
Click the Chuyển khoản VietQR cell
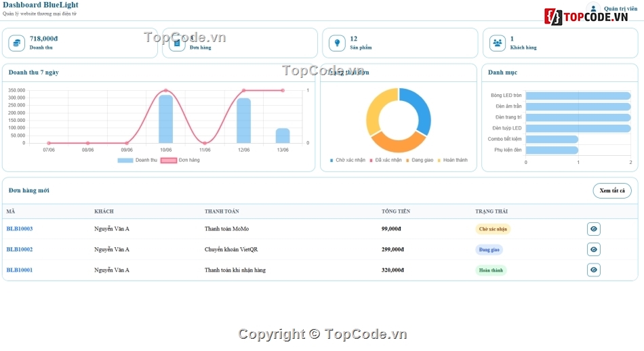[x=231, y=249]
